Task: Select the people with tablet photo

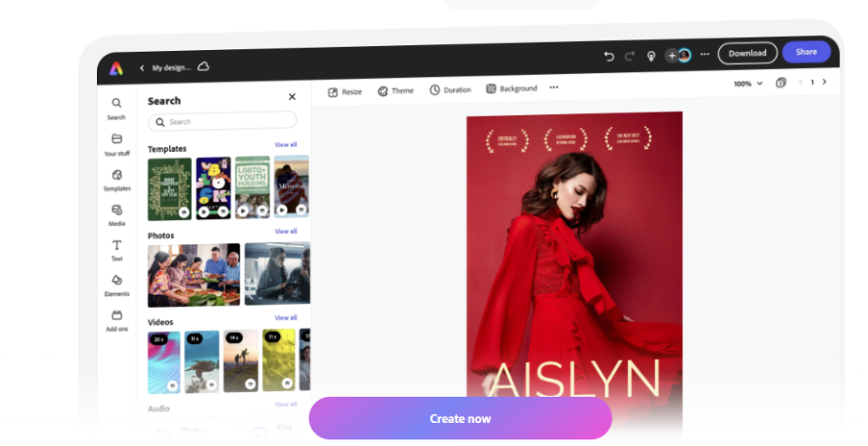Action: 277,273
